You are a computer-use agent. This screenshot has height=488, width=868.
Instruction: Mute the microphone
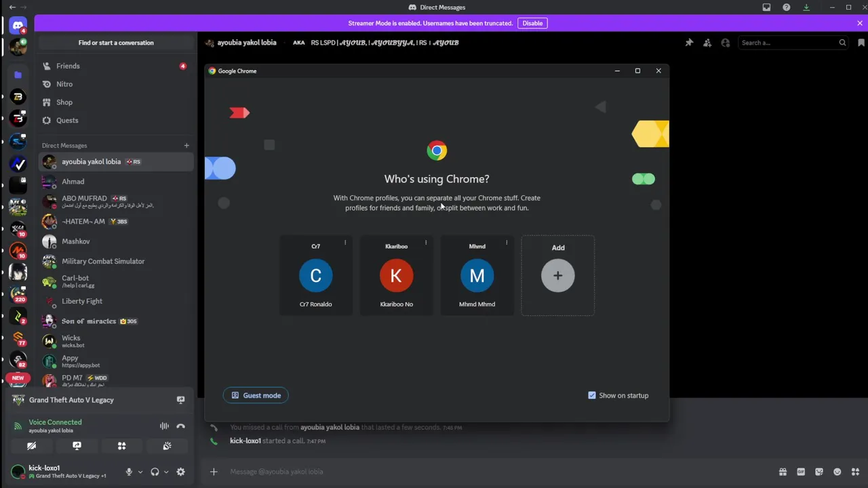(129, 472)
